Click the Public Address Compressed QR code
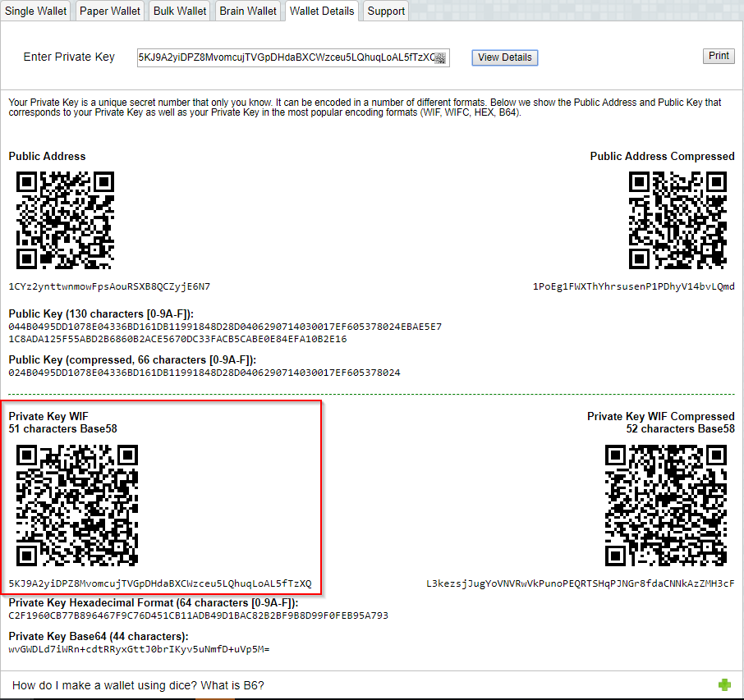The width and height of the screenshot is (744, 700). click(677, 221)
